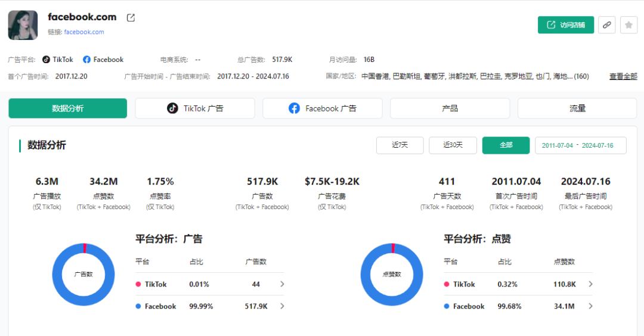Viewport: 644px width, 336px height.
Task: Click the 点赞数 donut chart
Action: [x=392, y=275]
